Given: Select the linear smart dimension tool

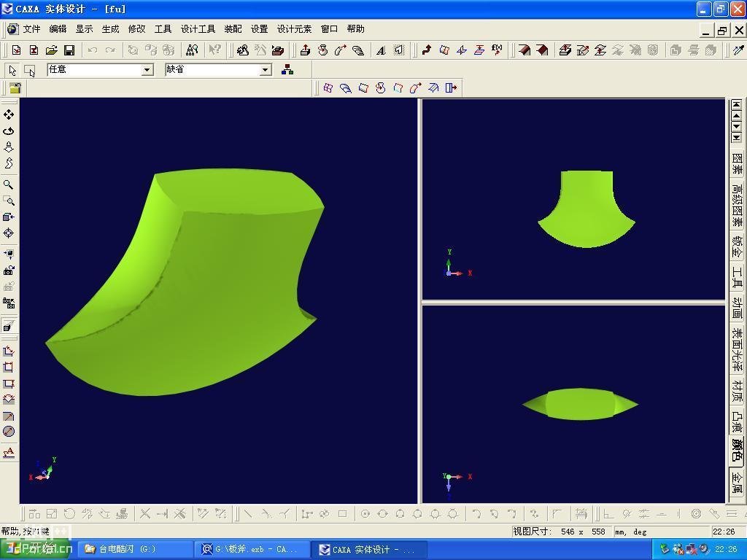Looking at the screenshot, I should click(x=9, y=351).
